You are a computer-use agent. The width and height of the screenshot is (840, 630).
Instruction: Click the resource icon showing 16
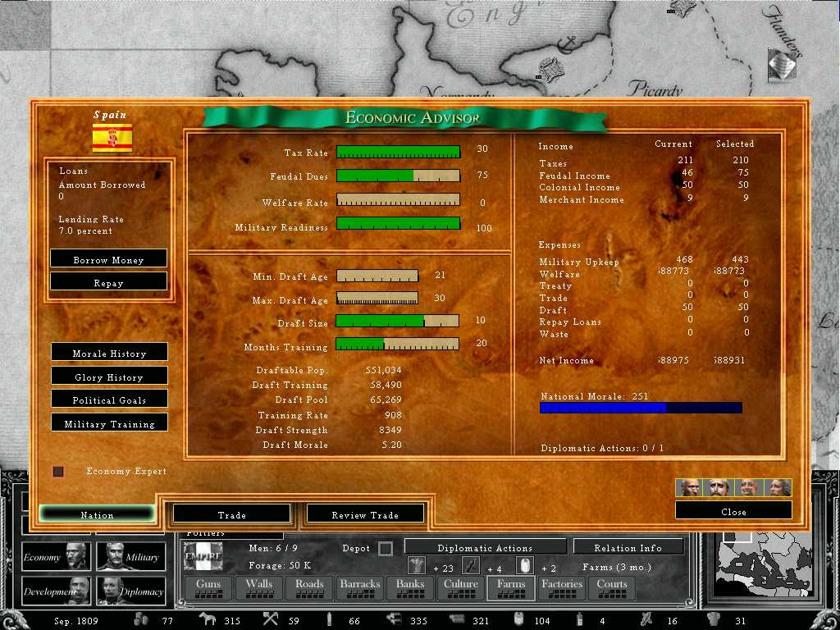pyautogui.click(x=646, y=619)
